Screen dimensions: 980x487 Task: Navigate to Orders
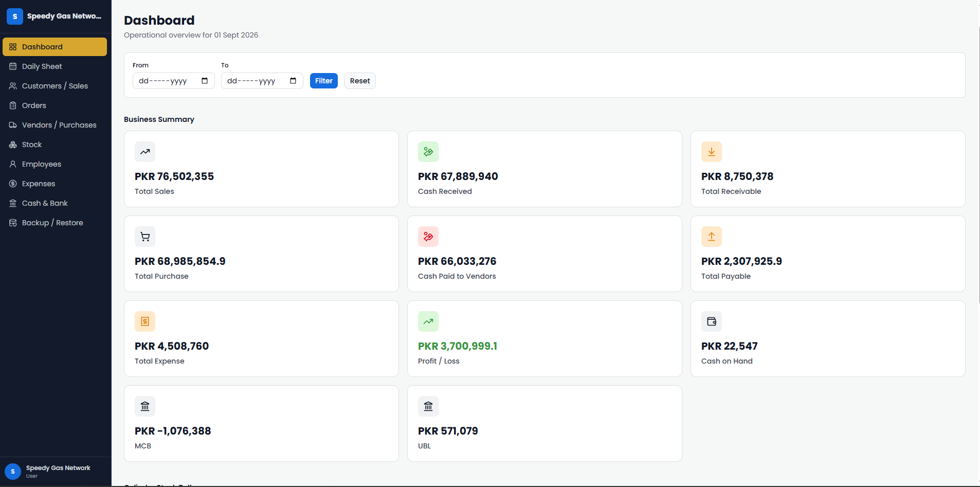pyautogui.click(x=55, y=105)
